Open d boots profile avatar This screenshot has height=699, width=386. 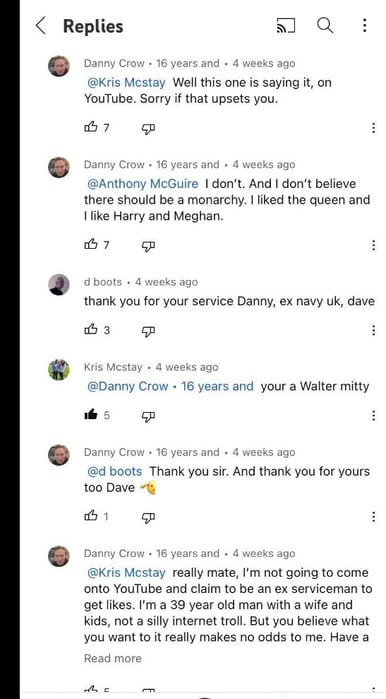pyautogui.click(x=59, y=285)
